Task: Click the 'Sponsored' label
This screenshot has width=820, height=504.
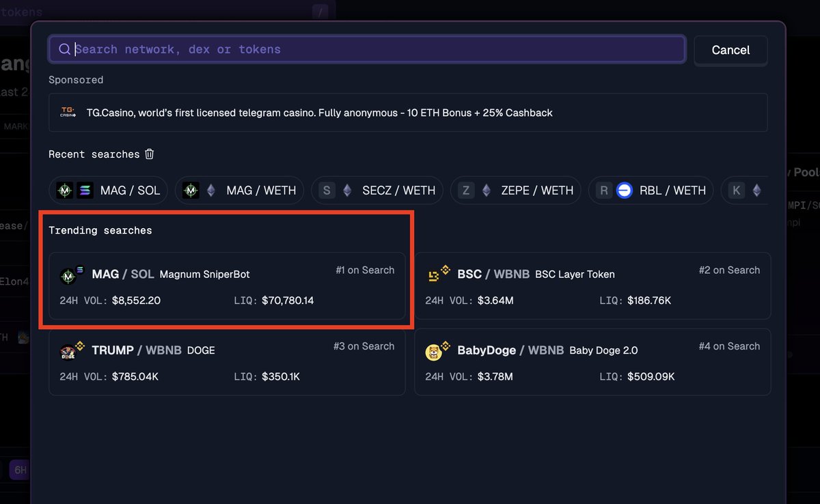Action: 76,80
